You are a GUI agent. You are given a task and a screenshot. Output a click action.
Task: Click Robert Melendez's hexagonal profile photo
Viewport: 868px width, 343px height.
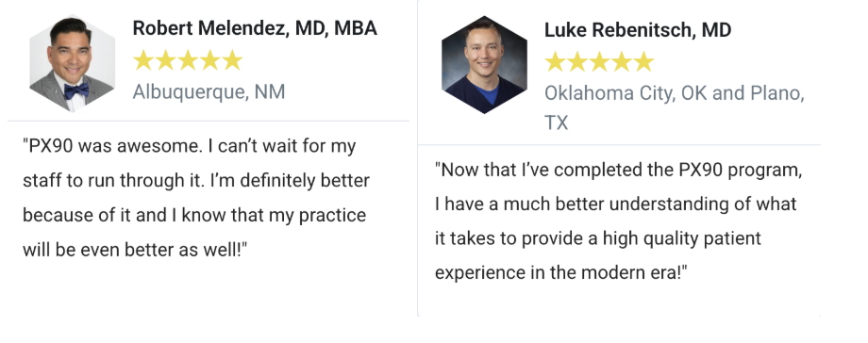(72, 63)
